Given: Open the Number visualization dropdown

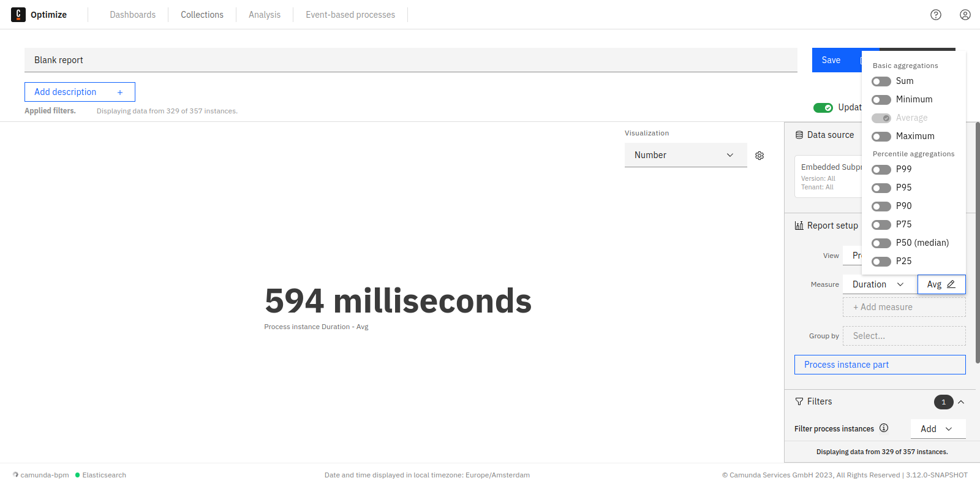Looking at the screenshot, I should tap(685, 155).
